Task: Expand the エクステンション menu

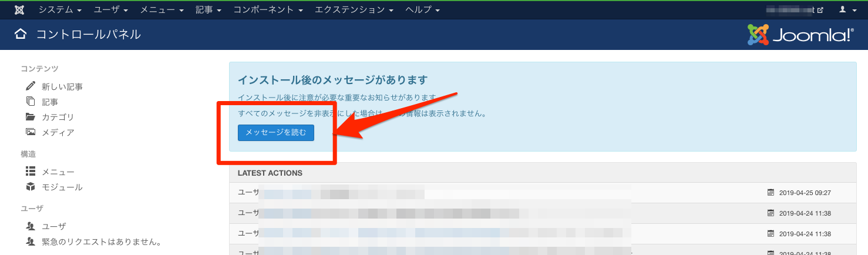Action: (x=354, y=10)
